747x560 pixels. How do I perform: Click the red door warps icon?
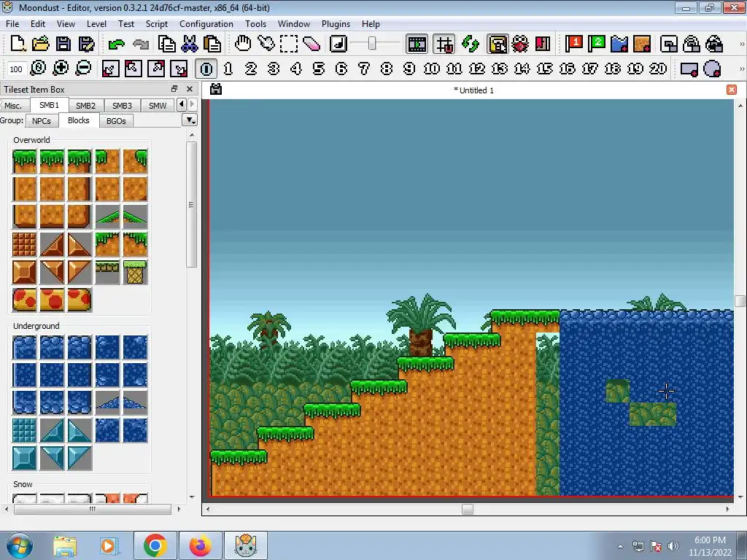click(543, 44)
